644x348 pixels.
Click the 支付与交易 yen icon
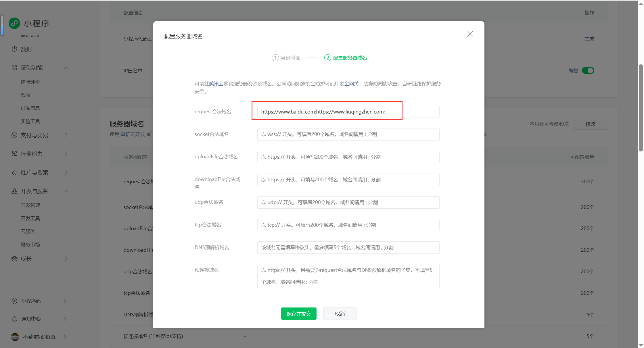click(14, 135)
